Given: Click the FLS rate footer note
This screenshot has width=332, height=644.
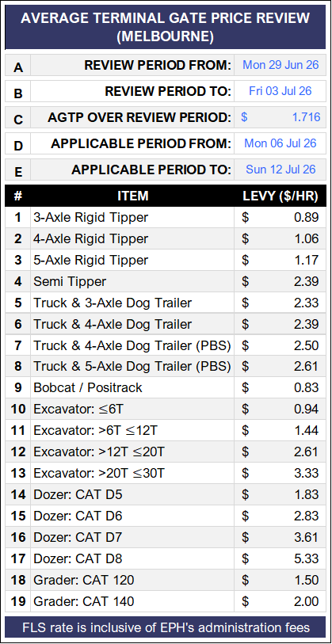Looking at the screenshot, I should [x=166, y=627].
